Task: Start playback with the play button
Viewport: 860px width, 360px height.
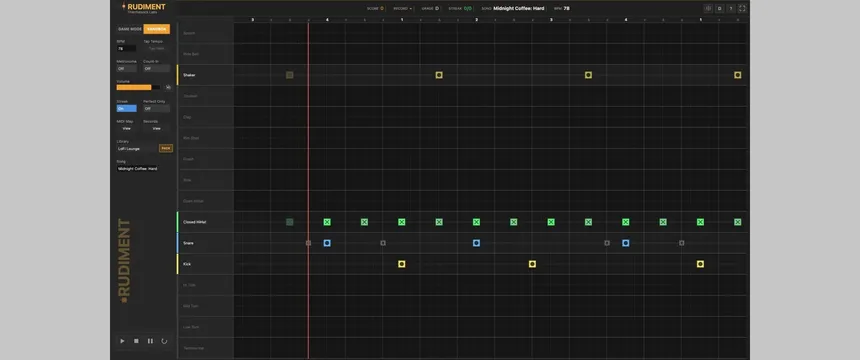Action: [122, 341]
